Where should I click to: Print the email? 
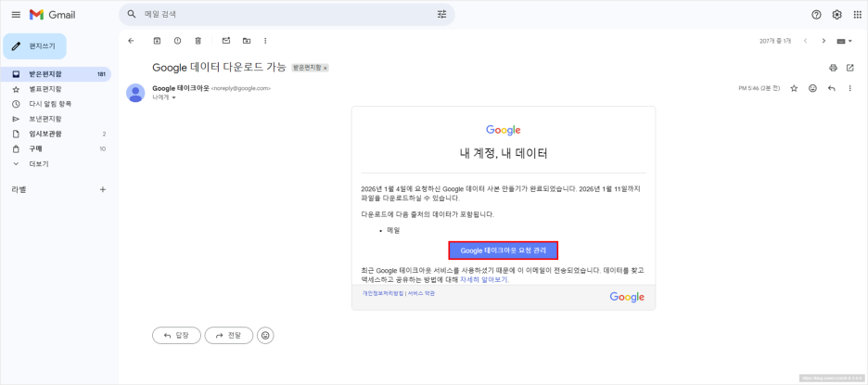[833, 68]
